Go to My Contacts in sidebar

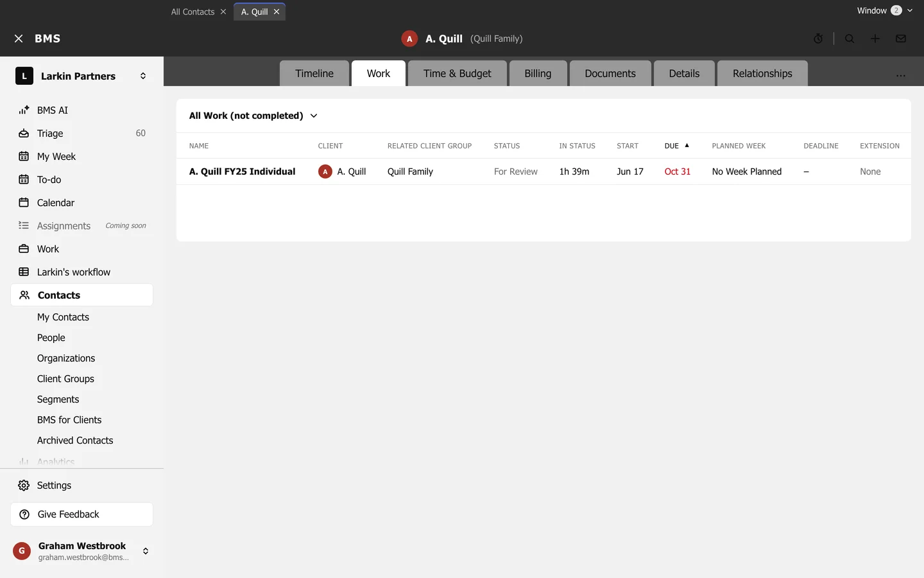pyautogui.click(x=63, y=317)
